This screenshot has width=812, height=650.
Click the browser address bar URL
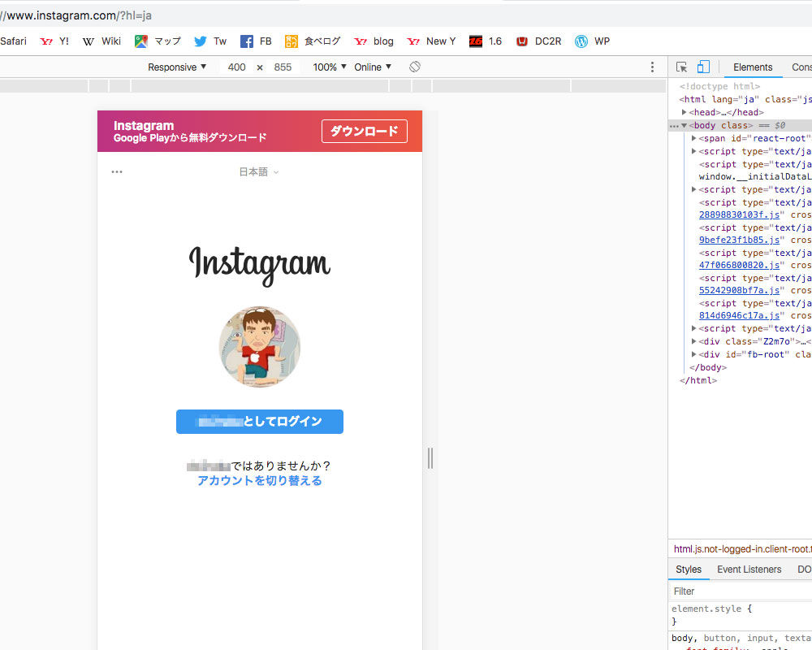pyautogui.click(x=76, y=15)
